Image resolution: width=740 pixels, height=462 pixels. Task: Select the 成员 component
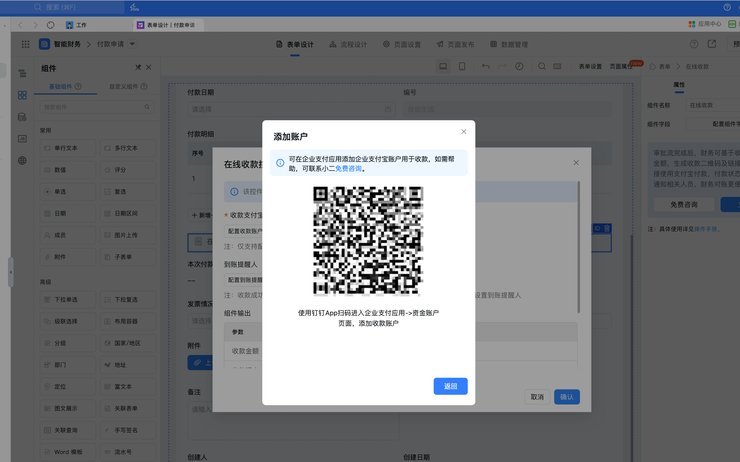pos(67,235)
